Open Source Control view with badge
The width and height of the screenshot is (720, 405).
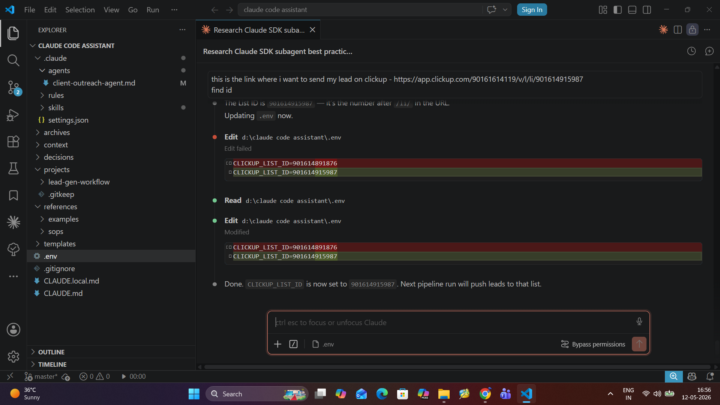tap(13, 87)
